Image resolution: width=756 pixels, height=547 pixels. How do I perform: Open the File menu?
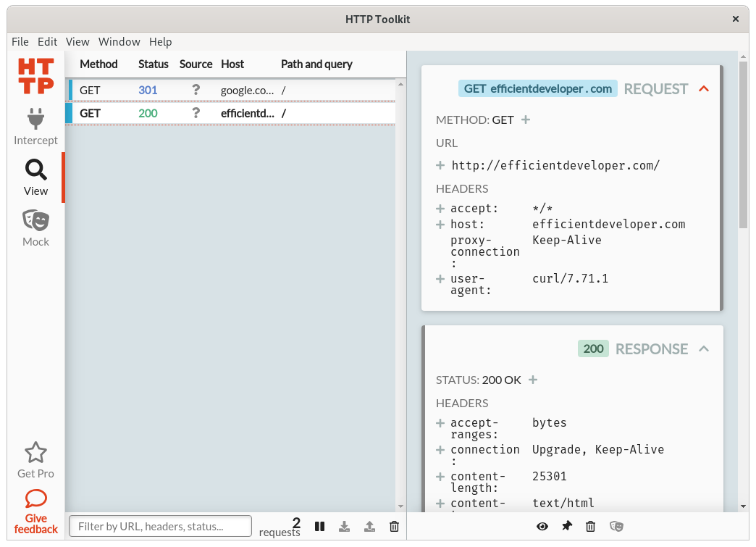(x=20, y=42)
